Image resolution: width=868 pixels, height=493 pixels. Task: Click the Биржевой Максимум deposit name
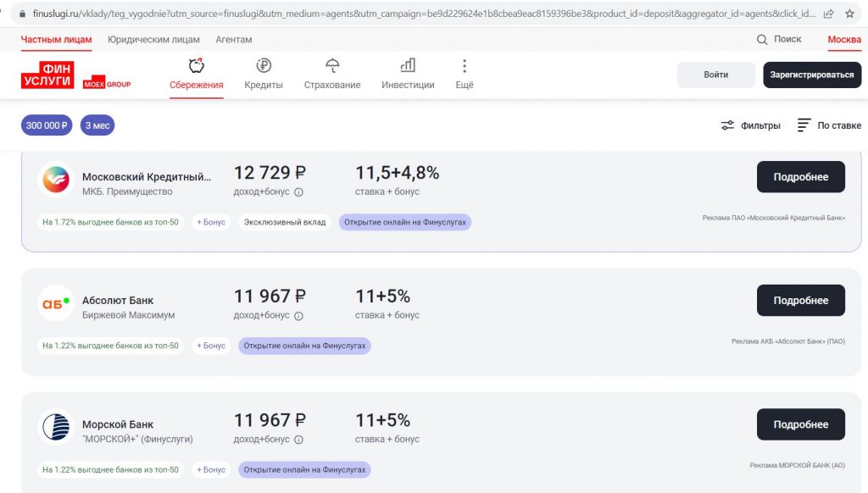129,315
